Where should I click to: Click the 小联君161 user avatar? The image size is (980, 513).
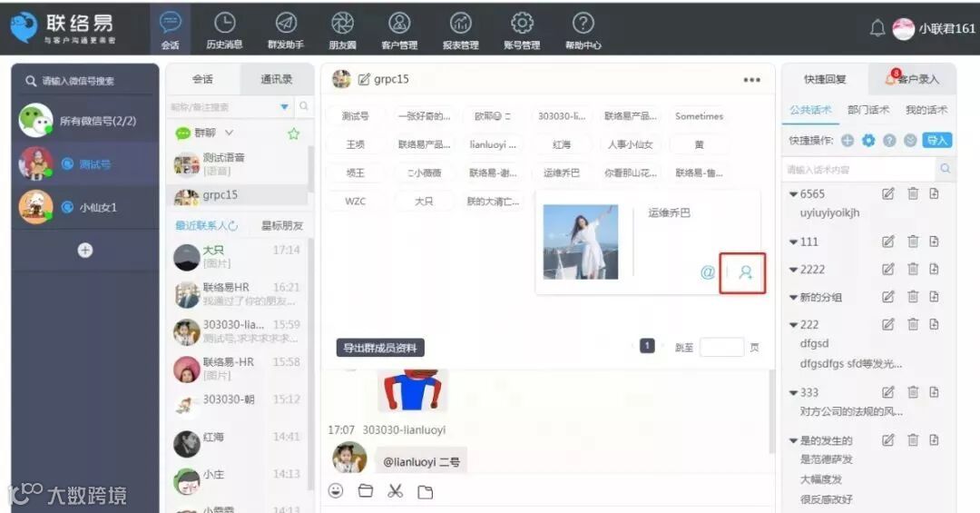click(x=903, y=29)
